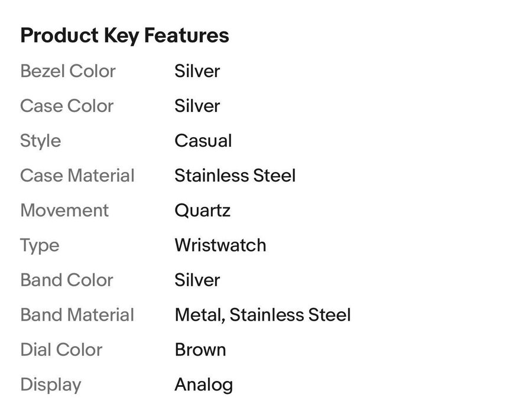Select the Quartz movement value
Image resolution: width=532 pixels, height=420 pixels.
(x=202, y=211)
